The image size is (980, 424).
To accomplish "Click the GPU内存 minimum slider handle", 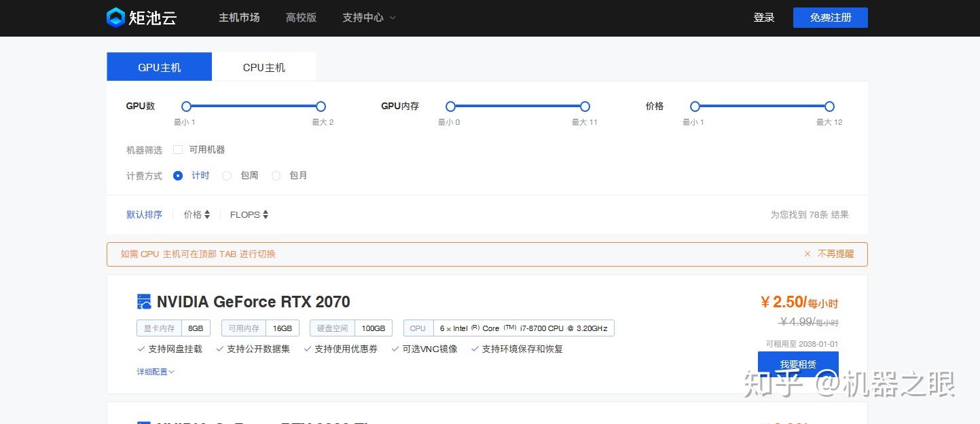I will (450, 107).
